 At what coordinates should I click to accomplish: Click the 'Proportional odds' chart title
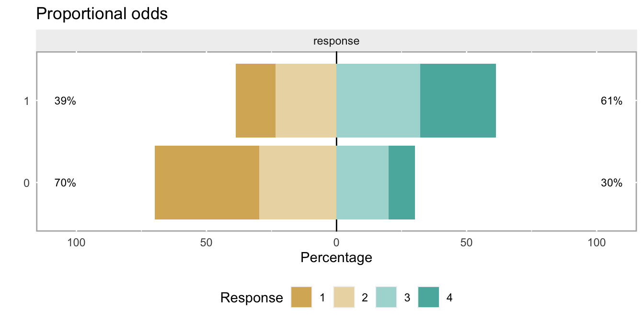(102, 14)
